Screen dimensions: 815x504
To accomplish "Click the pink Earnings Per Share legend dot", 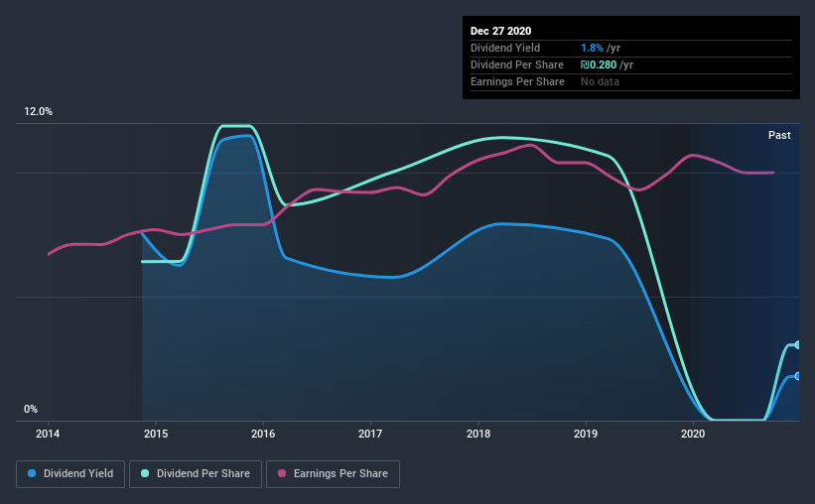I will pos(282,473).
